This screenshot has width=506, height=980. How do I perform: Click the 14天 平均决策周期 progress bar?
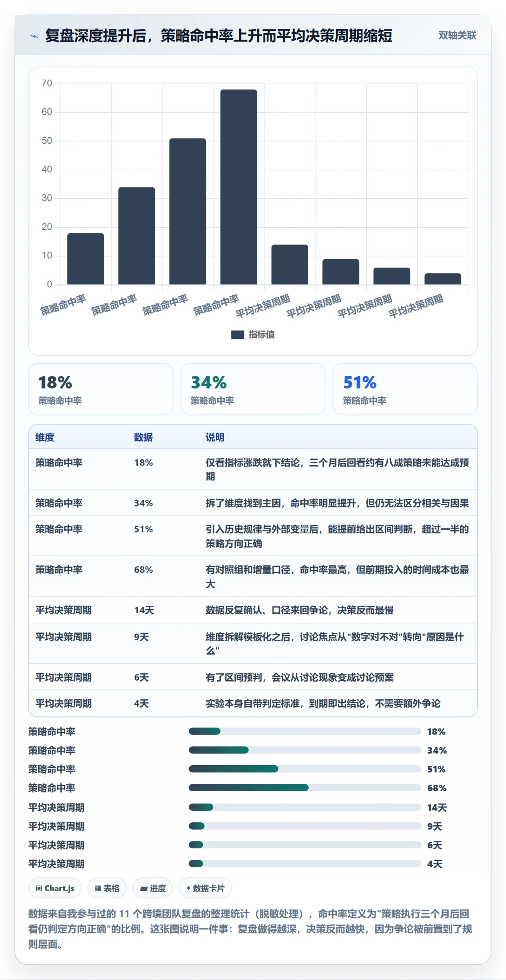[305, 807]
